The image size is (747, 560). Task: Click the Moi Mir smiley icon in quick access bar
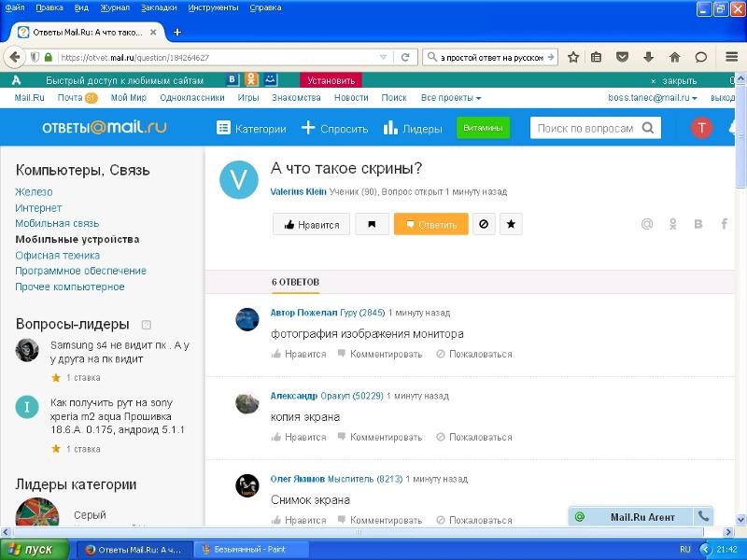click(270, 79)
